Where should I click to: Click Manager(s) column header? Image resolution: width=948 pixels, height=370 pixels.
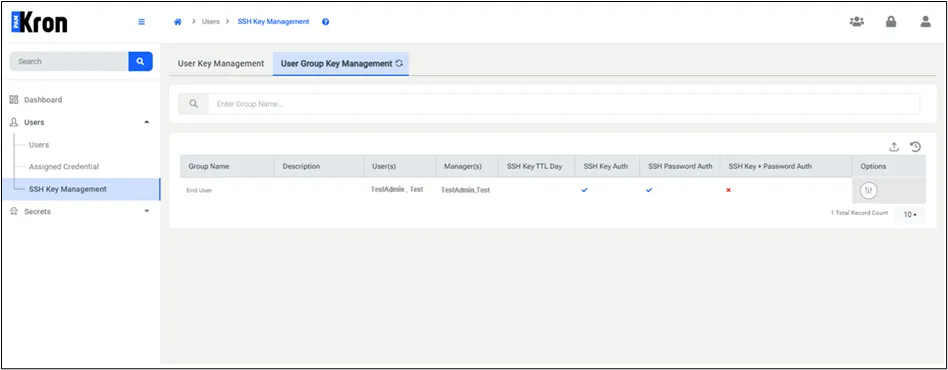[x=467, y=166]
